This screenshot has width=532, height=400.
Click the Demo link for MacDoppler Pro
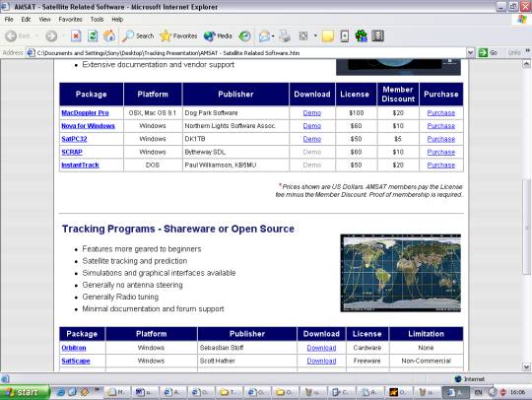pos(312,112)
